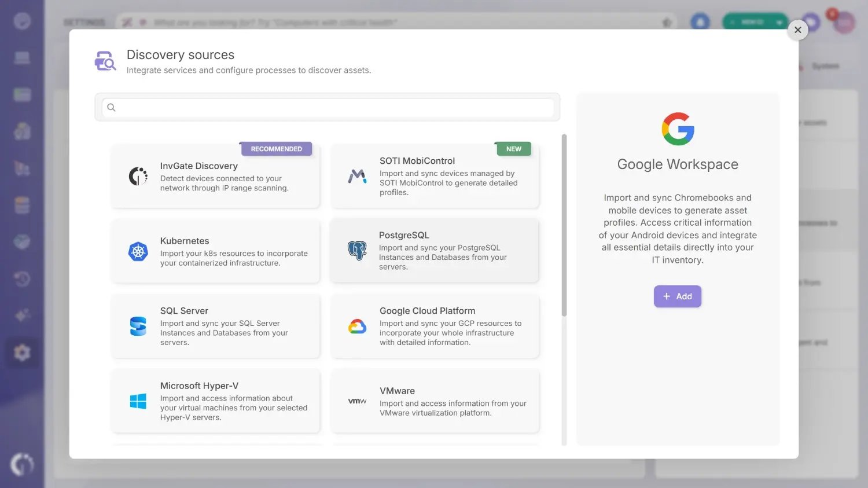Click 'Detect devices connected to your network' description
Viewport: 868px width, 488px height.
point(225,184)
